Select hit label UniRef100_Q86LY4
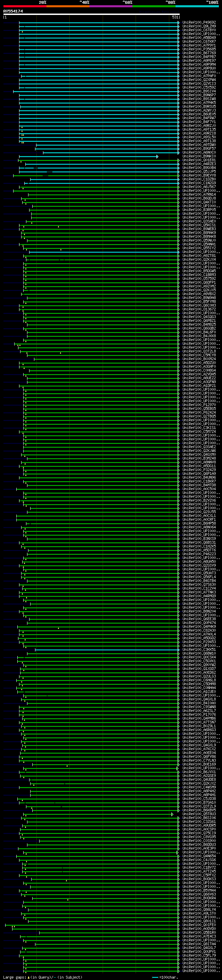Screen dimensions: 222x980 pyautogui.click(x=199, y=910)
